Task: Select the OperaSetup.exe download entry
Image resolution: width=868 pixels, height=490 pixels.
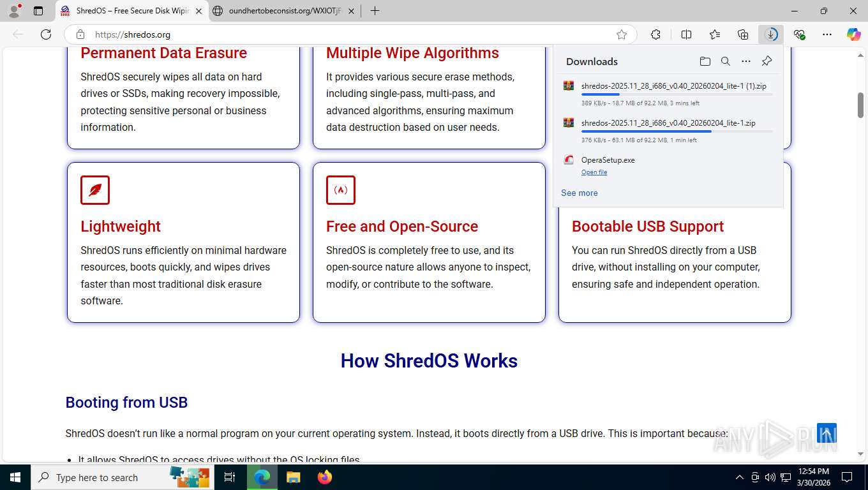Action: (668, 165)
